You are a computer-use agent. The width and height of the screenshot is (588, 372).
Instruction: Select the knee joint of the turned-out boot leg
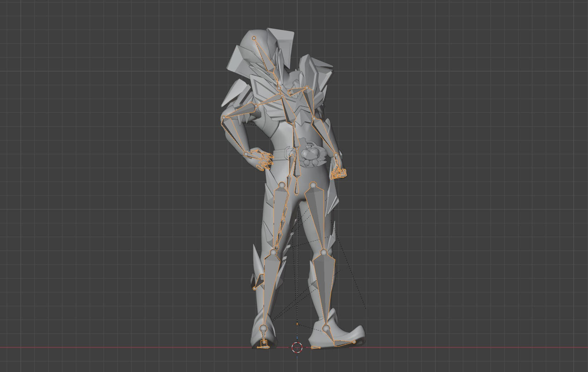tap(324, 253)
